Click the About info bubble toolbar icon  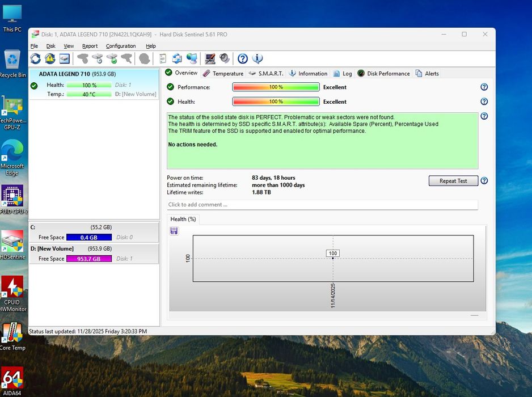pos(257,59)
